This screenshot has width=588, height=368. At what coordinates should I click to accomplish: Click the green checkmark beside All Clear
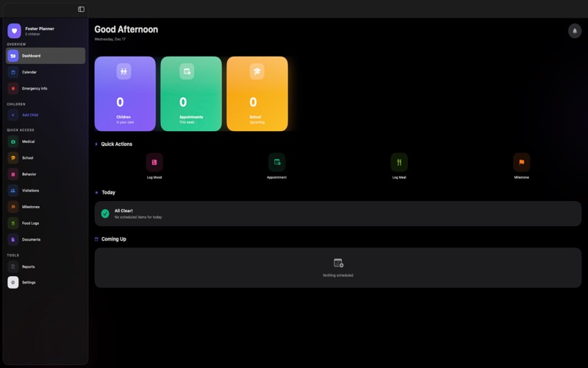click(x=105, y=213)
